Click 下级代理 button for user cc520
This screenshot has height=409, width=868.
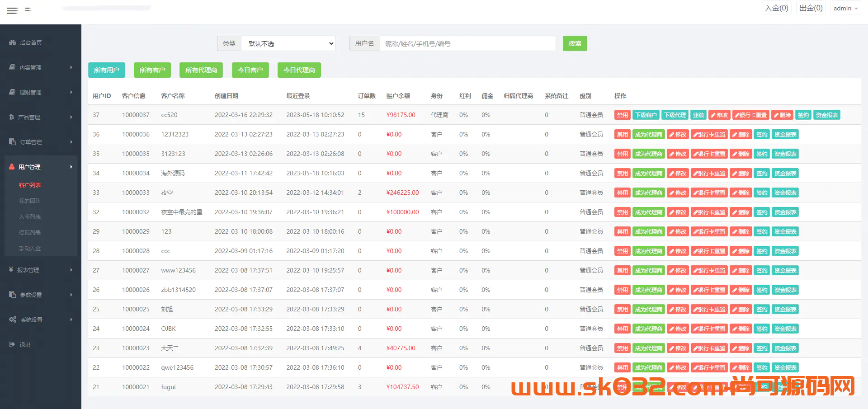[675, 115]
